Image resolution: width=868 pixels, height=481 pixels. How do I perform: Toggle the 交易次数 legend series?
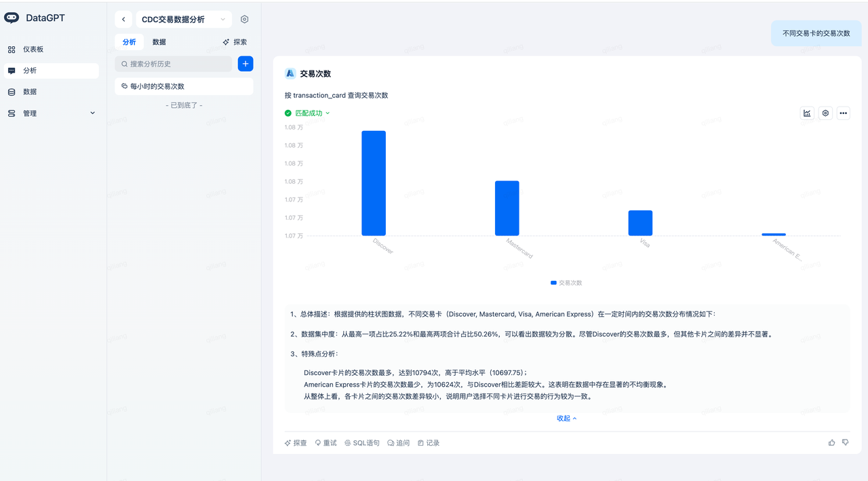(x=566, y=283)
